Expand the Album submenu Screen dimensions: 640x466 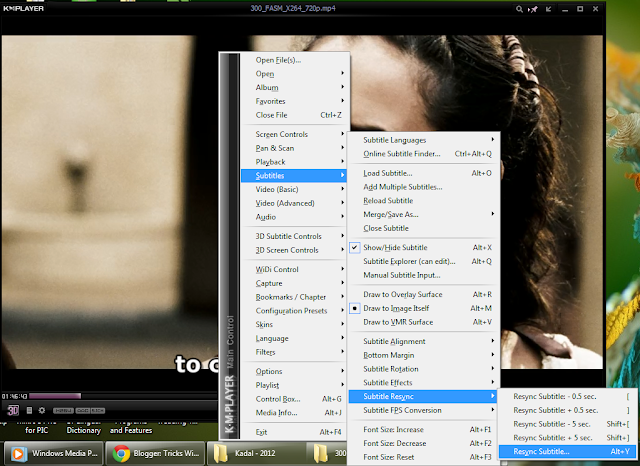click(x=294, y=88)
